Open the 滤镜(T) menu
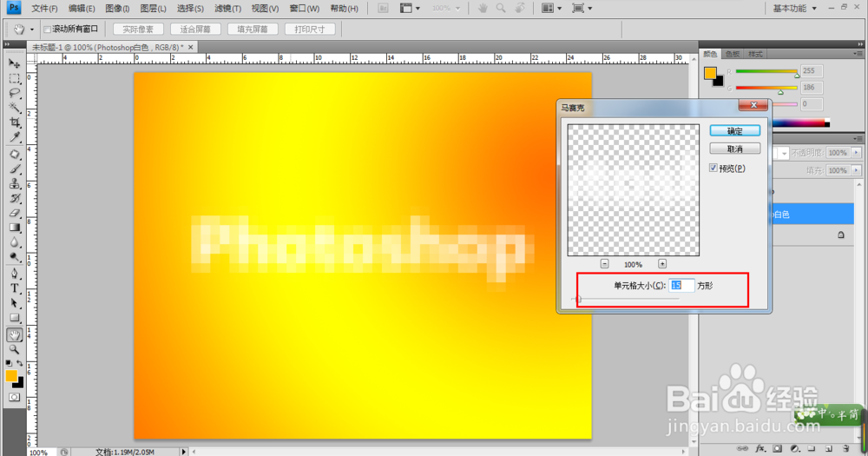 click(228, 9)
